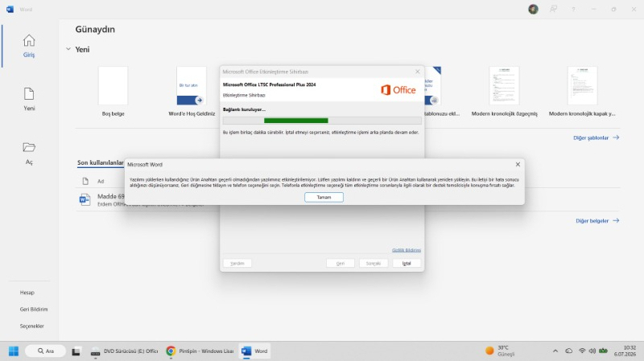Click the Günaydın heading
644x361 pixels.
click(95, 30)
